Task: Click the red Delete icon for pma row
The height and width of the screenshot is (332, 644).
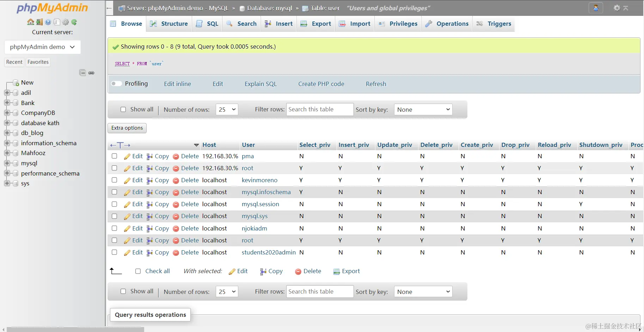Action: [x=176, y=156]
